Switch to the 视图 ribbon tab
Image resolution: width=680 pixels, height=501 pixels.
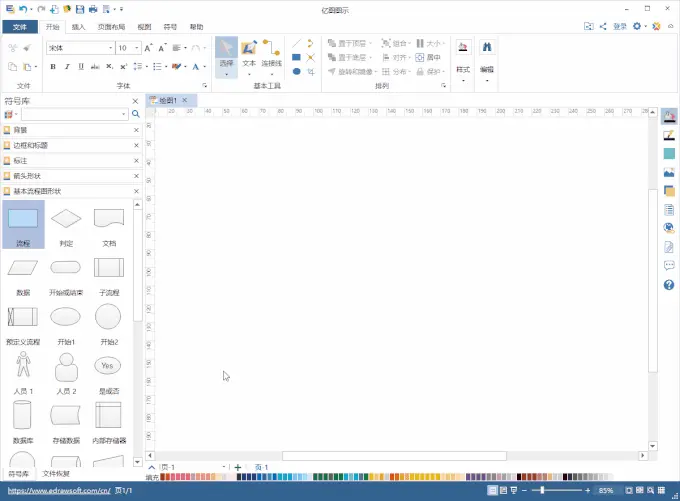144,27
